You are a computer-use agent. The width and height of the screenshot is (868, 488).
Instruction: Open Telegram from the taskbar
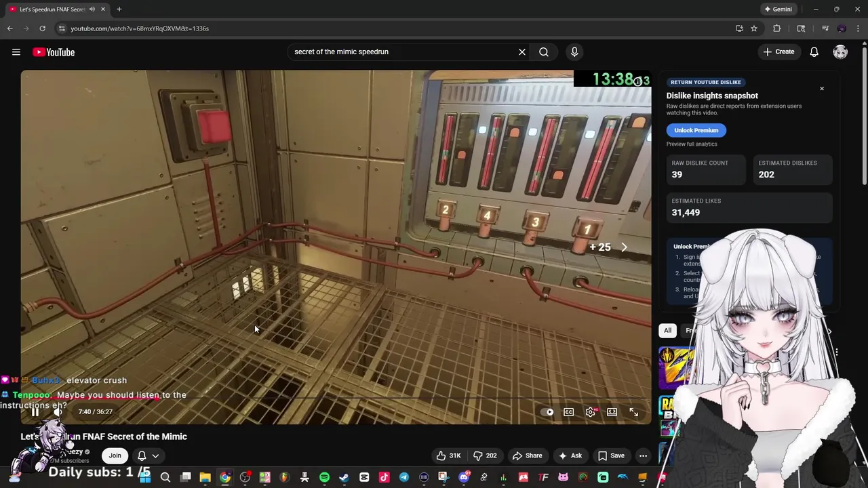404,477
